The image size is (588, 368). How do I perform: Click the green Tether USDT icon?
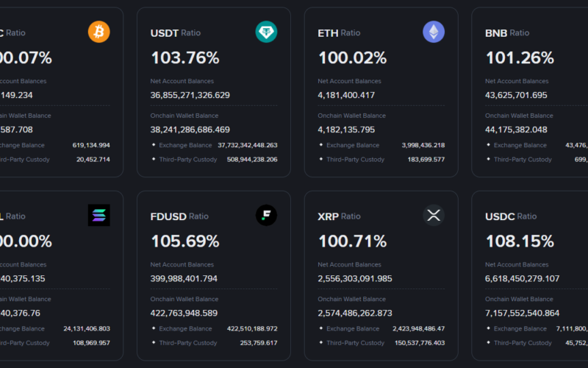coord(266,32)
